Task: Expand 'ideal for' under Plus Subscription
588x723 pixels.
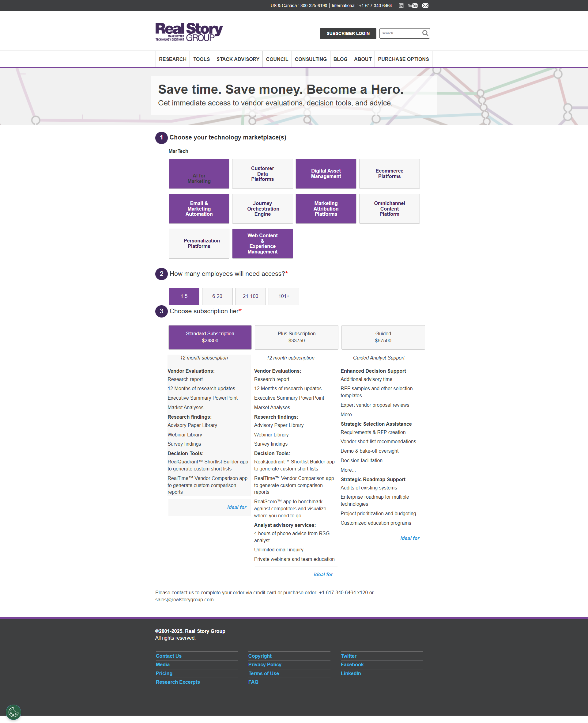Action: (323, 574)
